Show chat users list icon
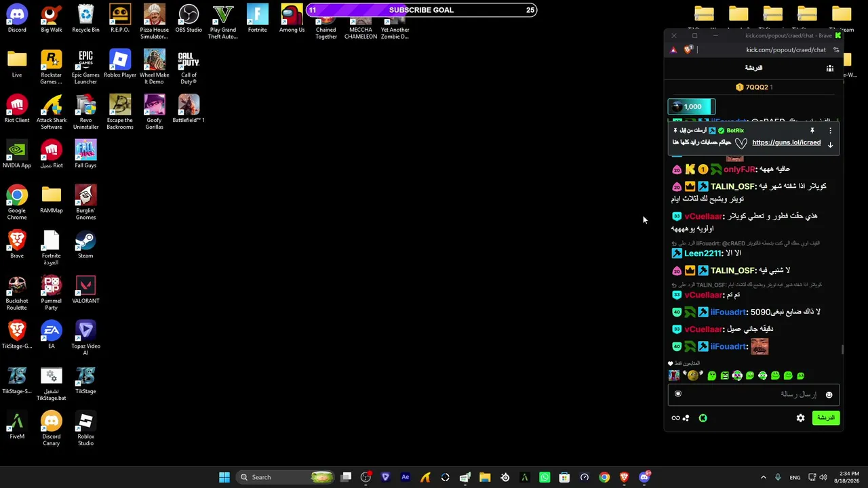 point(830,68)
